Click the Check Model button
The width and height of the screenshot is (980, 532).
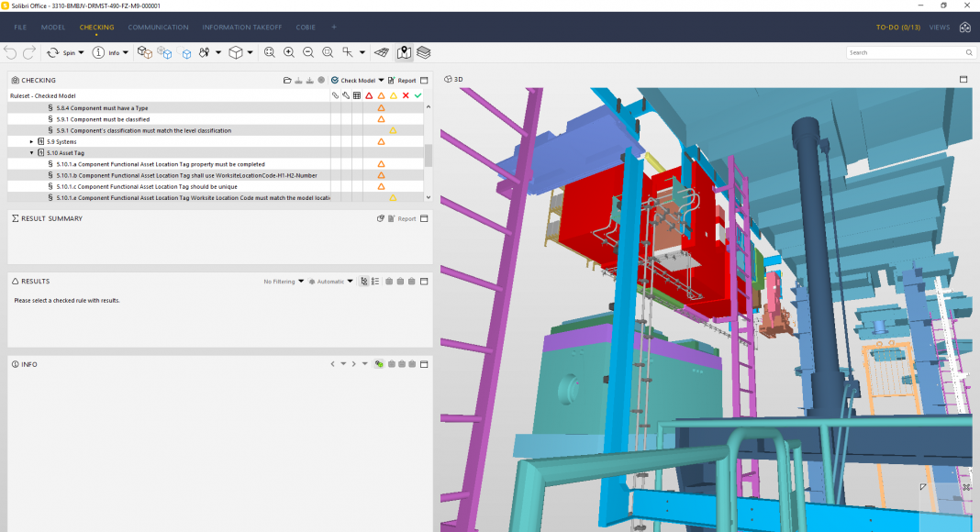coord(357,81)
